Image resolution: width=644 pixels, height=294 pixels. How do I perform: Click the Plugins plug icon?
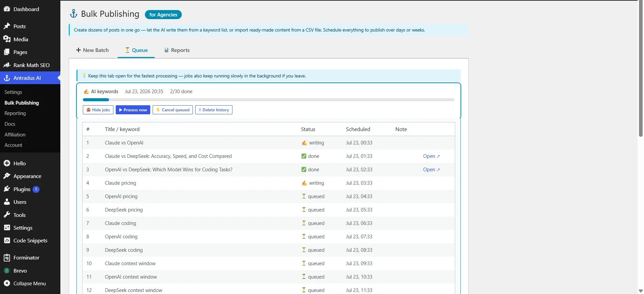(7, 189)
